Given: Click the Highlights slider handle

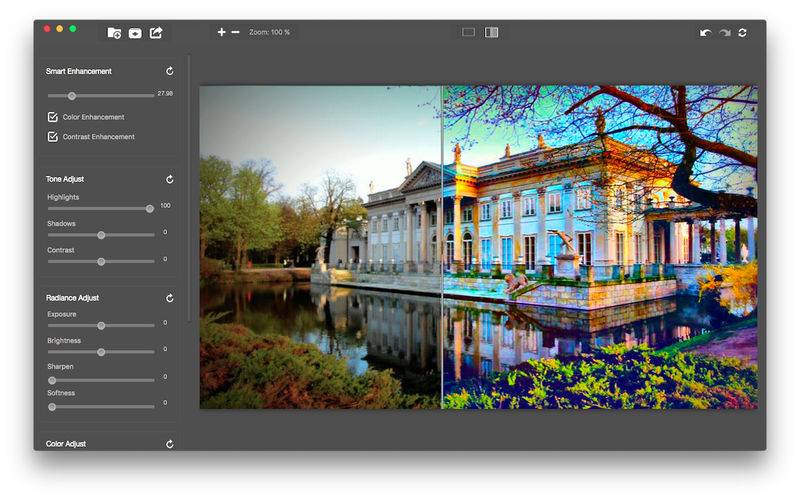Looking at the screenshot, I should (149, 209).
